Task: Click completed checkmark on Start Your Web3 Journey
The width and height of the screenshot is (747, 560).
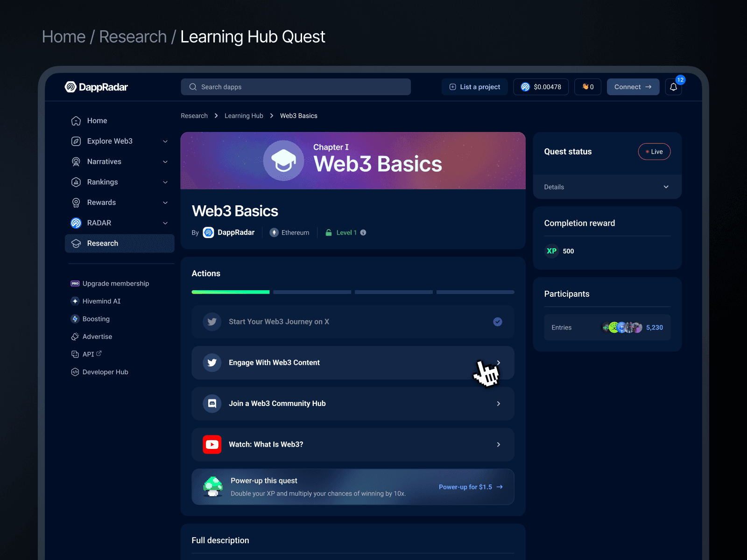Action: click(498, 322)
